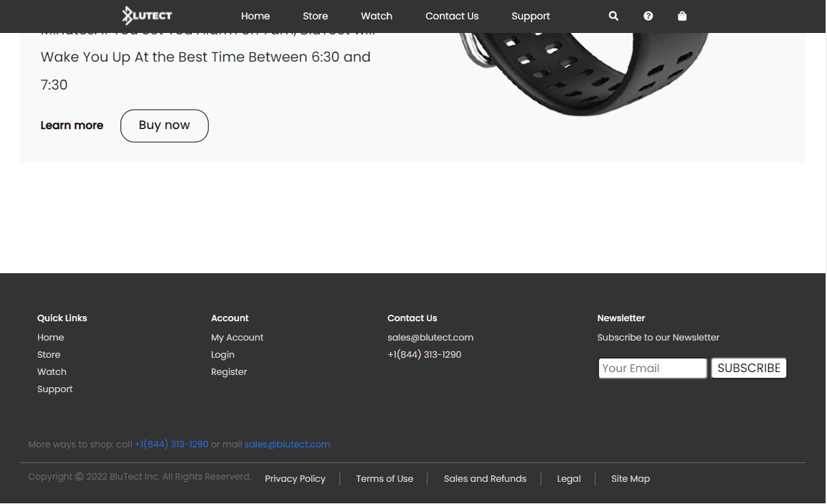Open the shopping bag cart icon
The height and width of the screenshot is (504, 827).
[682, 16]
